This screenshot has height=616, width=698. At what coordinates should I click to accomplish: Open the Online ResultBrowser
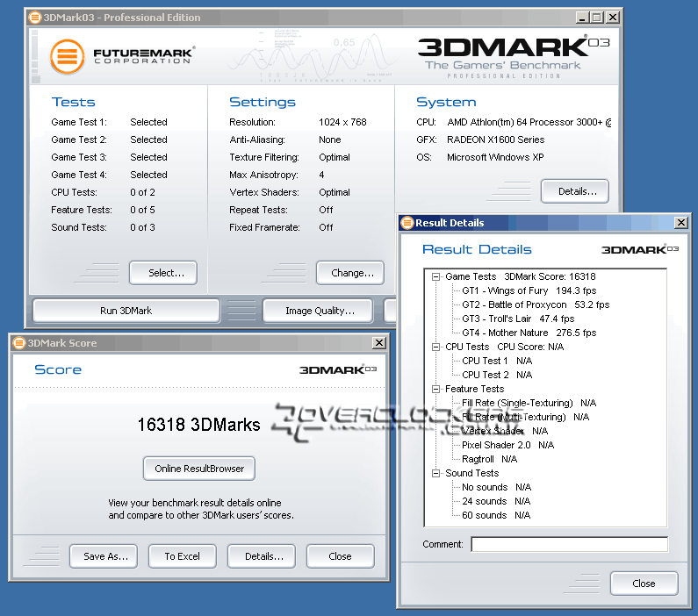(199, 469)
